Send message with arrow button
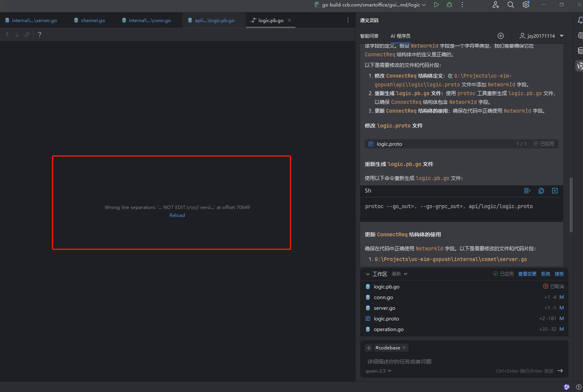This screenshot has height=392, width=583. point(560,371)
